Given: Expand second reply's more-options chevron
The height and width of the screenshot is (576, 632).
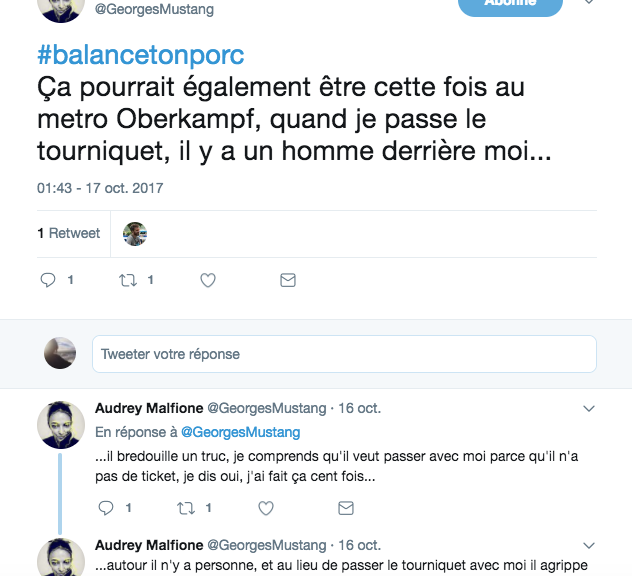Looking at the screenshot, I should pyautogui.click(x=589, y=545).
